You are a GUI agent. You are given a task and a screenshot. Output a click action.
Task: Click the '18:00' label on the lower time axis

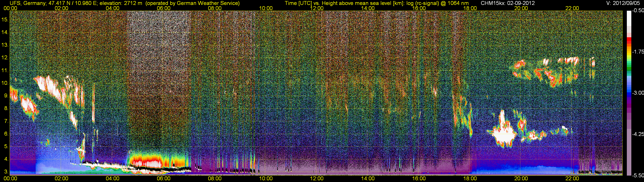(470, 179)
